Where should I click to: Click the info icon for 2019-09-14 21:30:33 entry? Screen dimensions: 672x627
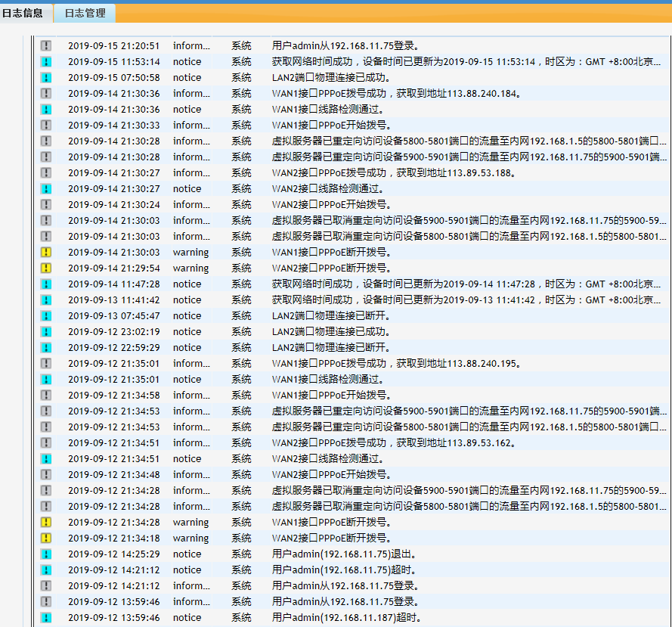(x=46, y=126)
